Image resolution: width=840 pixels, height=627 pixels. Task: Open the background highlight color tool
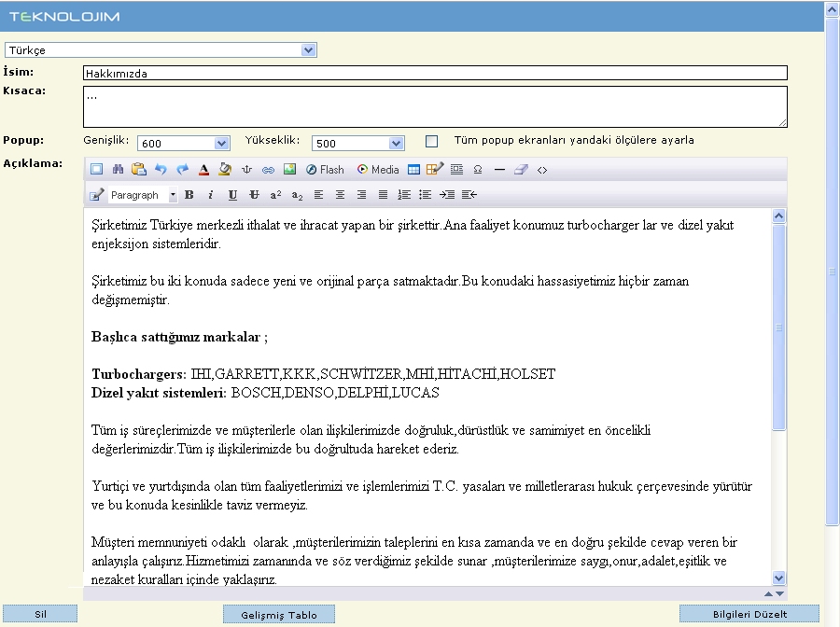point(225,170)
